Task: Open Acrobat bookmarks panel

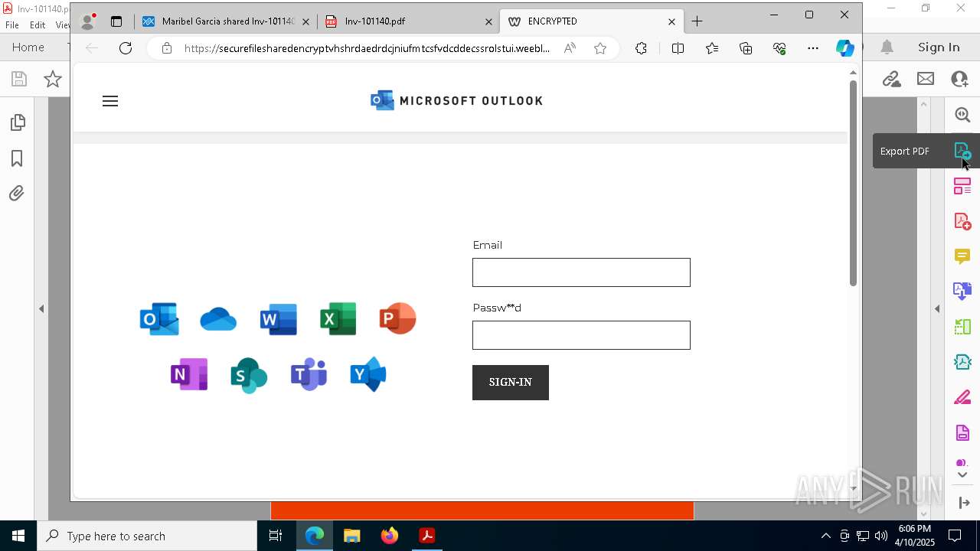Action: (x=17, y=158)
